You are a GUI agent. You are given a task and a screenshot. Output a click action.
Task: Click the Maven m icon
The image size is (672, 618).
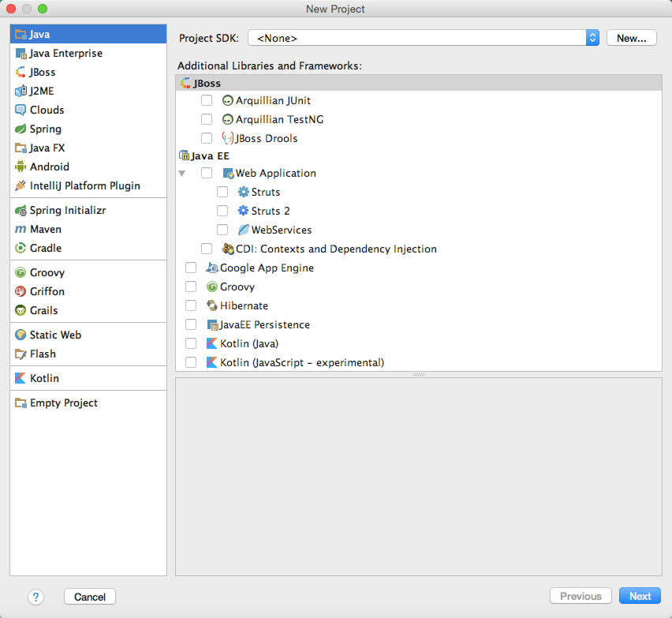click(21, 229)
